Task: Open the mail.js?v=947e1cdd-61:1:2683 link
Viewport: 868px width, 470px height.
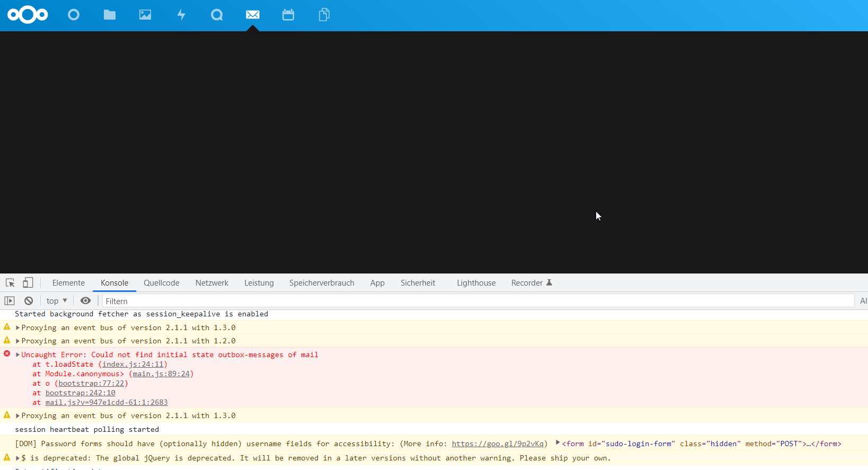Action: coord(107,403)
